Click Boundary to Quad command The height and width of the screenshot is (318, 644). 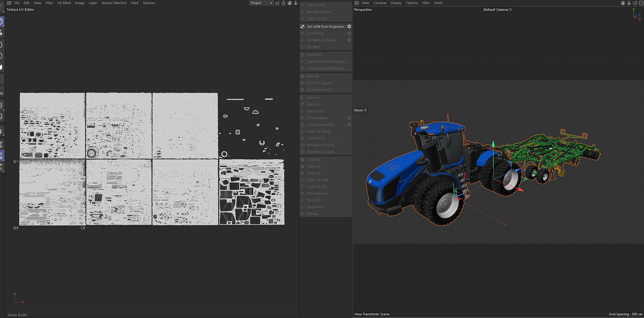pos(325,152)
